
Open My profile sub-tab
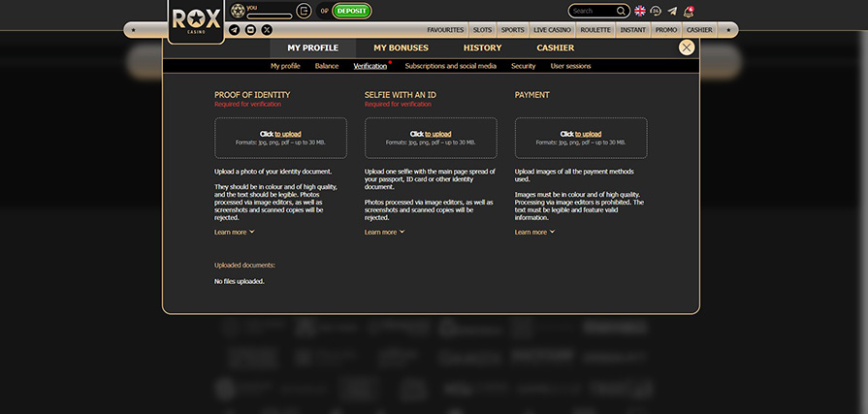(x=285, y=66)
